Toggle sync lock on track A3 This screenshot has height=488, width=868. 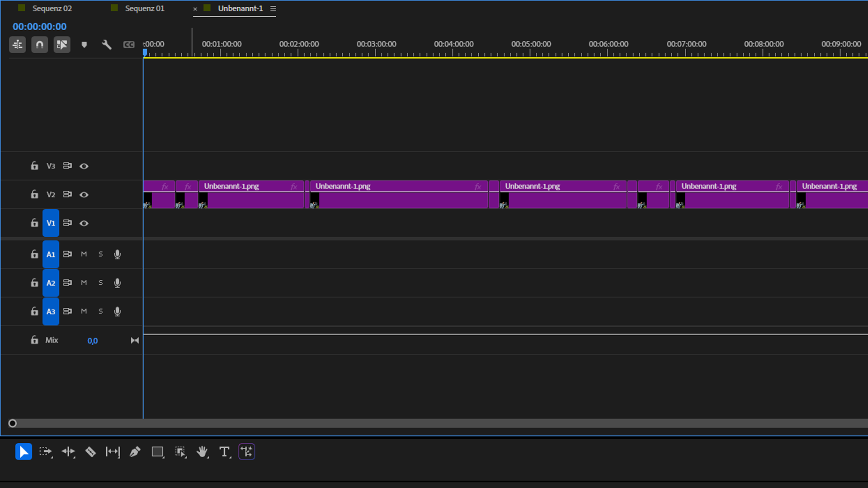(67, 311)
